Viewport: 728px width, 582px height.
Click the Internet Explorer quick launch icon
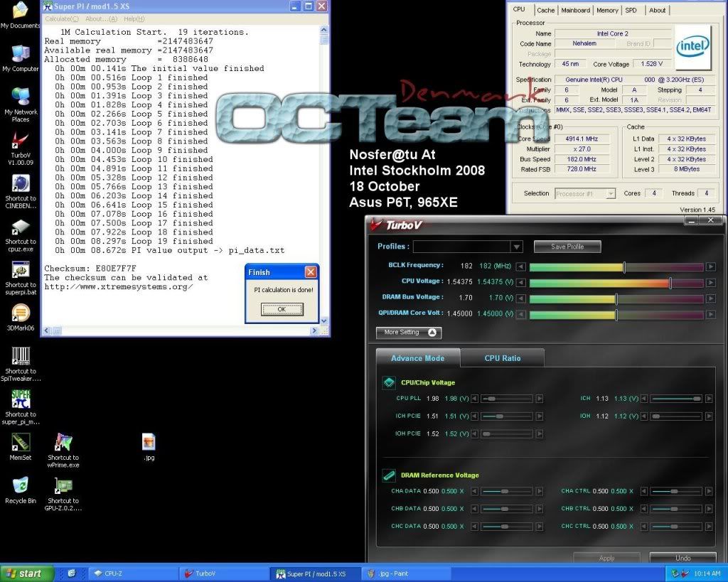(x=72, y=573)
